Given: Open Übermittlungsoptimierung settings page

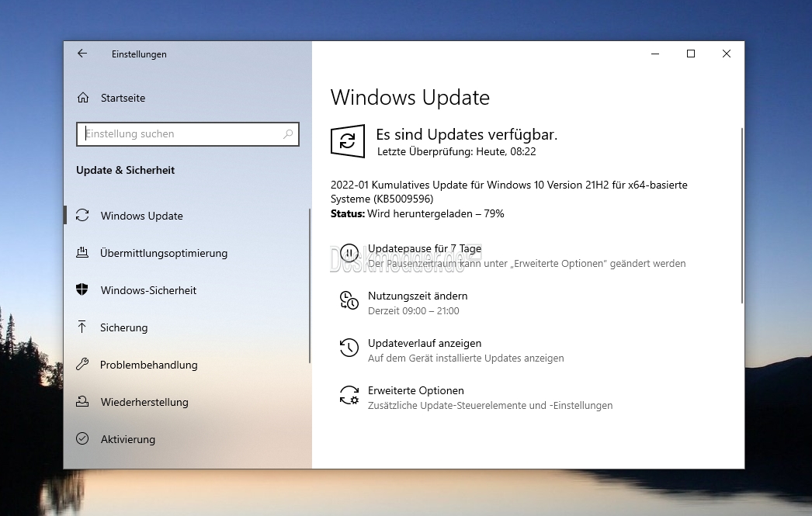Looking at the screenshot, I should point(164,253).
